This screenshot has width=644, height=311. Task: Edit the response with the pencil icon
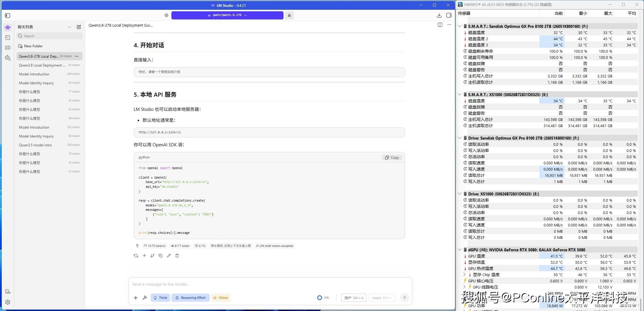tap(169, 256)
